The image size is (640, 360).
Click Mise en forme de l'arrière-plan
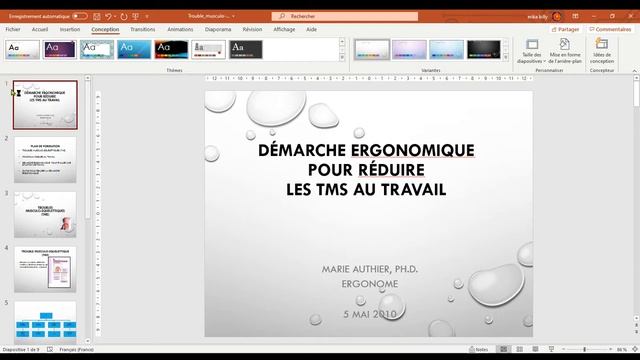(565, 51)
